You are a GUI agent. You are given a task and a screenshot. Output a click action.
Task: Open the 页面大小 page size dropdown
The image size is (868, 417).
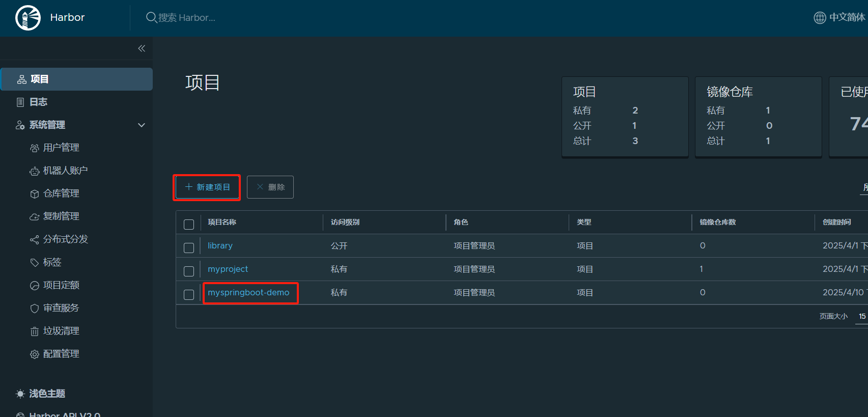(x=862, y=316)
